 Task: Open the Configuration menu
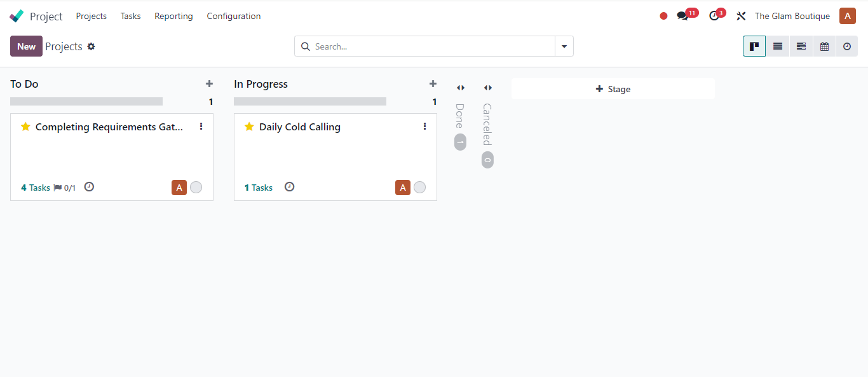(233, 16)
